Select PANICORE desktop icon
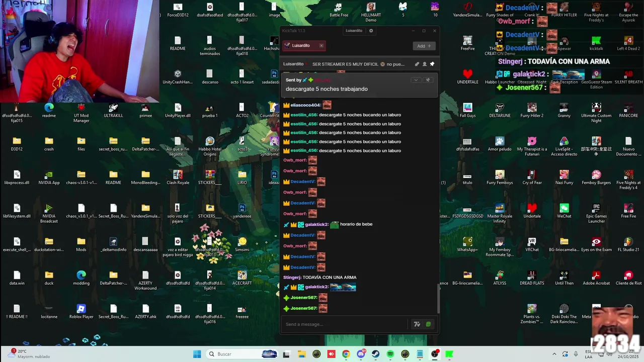Image resolution: width=644 pixels, height=362 pixels. tap(628, 111)
